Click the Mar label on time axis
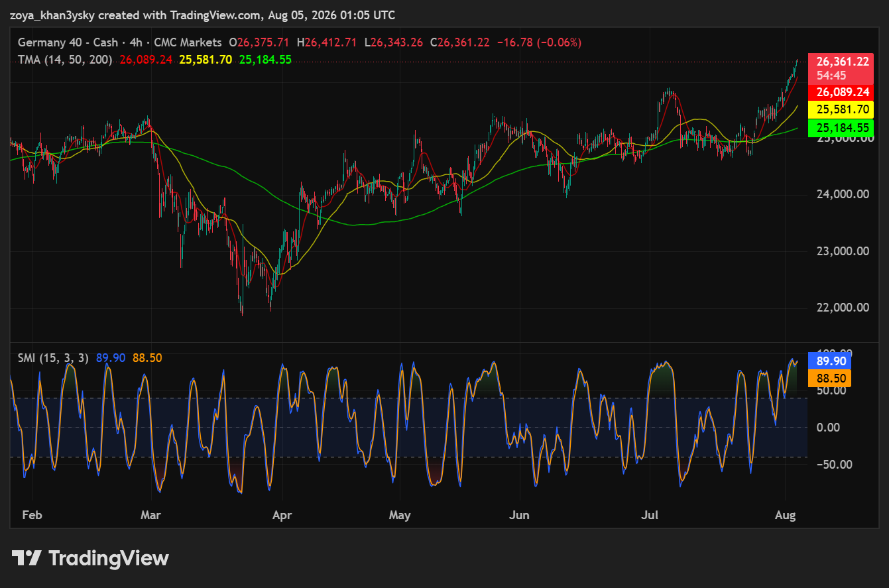The height and width of the screenshot is (588, 889). pos(152,515)
